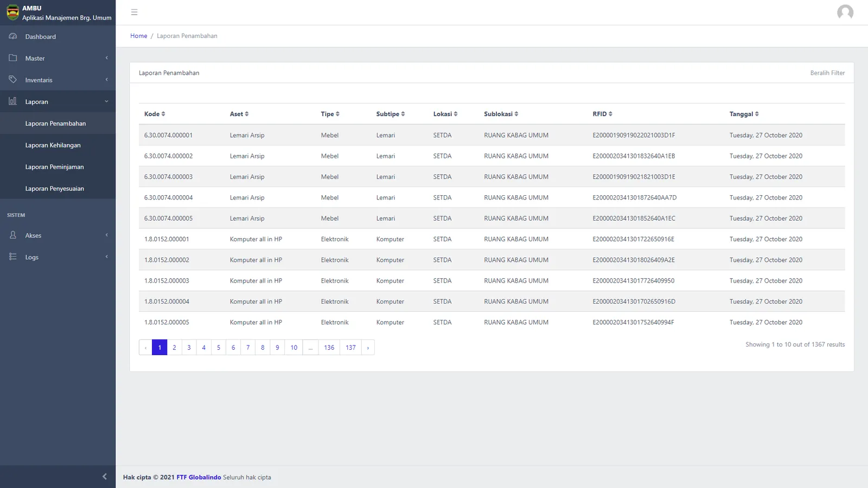This screenshot has width=868, height=488.
Task: Go to page 4
Action: click(204, 348)
